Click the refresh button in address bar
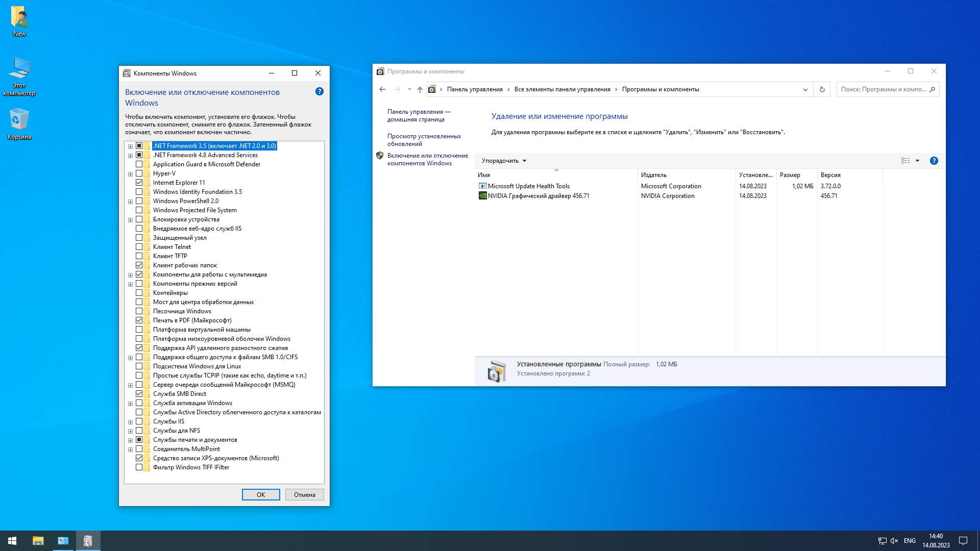Viewport: 980px width, 551px height. (822, 89)
